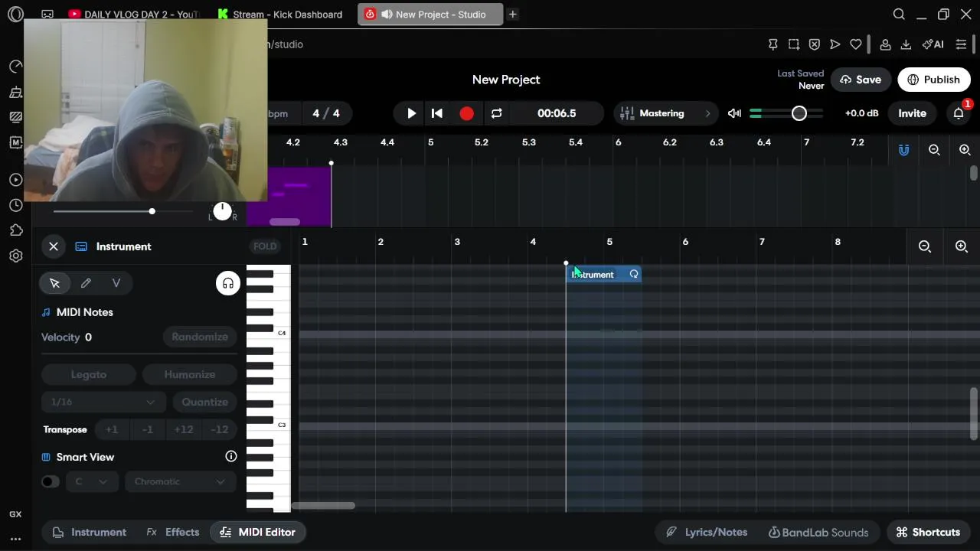Open the 1/16 quantize grid dropdown
Viewport: 980px width, 551px height.
pos(103,402)
